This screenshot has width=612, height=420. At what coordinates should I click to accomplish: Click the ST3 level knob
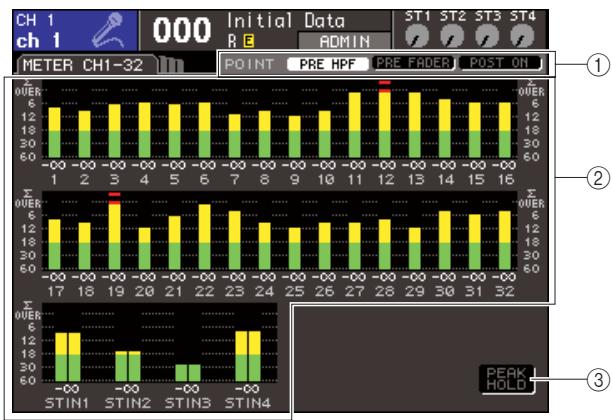click(487, 37)
